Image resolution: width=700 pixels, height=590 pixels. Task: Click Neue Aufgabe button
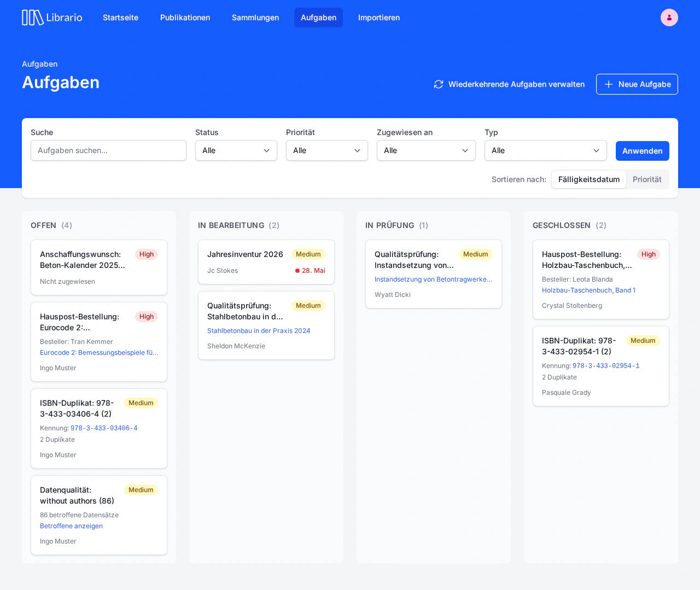click(637, 84)
